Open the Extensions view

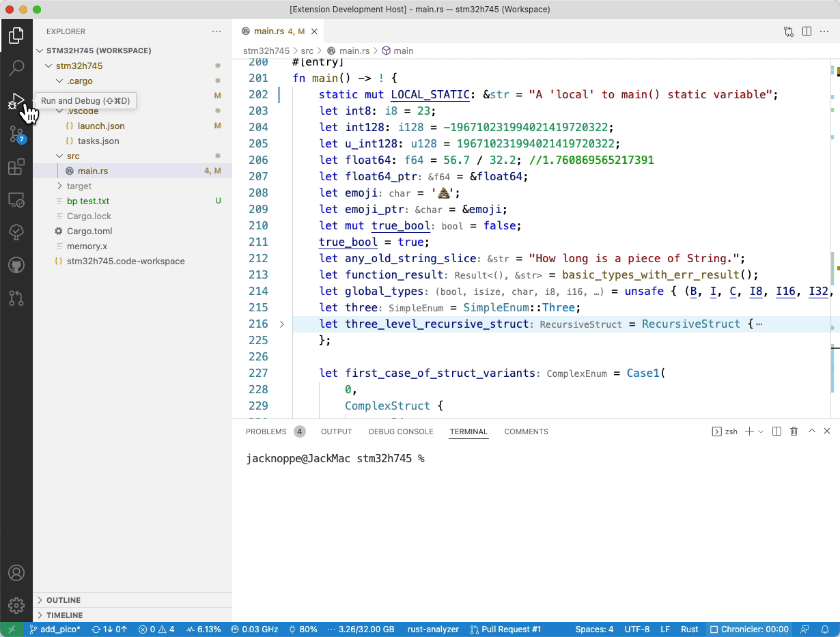click(x=16, y=167)
